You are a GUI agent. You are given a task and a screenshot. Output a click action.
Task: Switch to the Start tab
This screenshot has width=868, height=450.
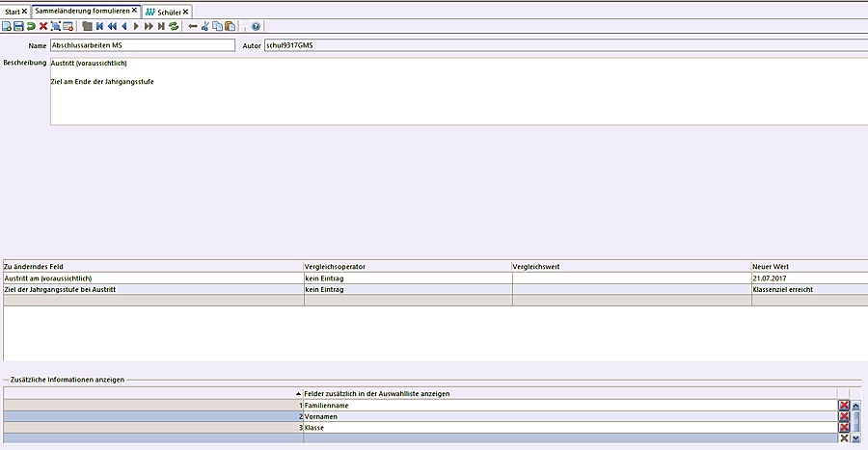pyautogui.click(x=12, y=12)
